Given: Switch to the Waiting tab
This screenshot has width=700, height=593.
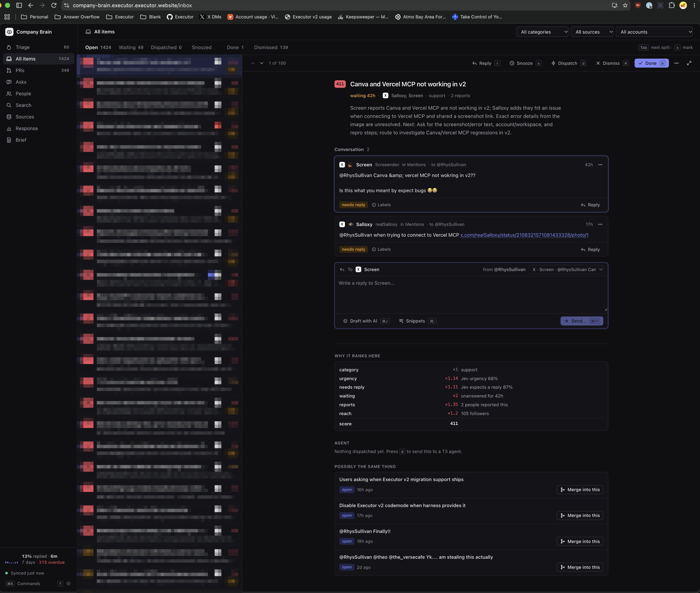Looking at the screenshot, I should click(131, 47).
